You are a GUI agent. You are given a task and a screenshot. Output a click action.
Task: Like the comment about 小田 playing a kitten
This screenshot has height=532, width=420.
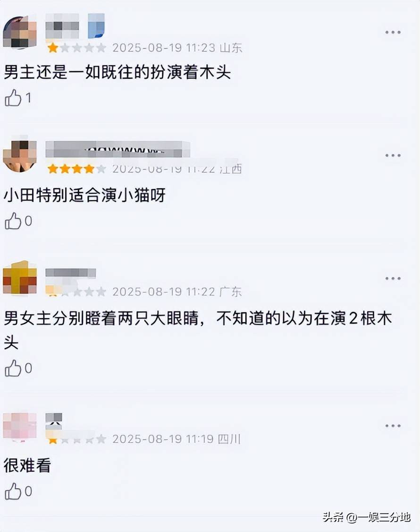click(13, 221)
